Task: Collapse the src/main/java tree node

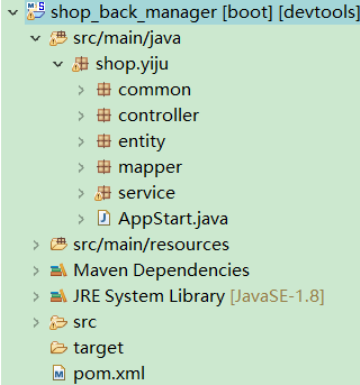Action: (x=35, y=38)
